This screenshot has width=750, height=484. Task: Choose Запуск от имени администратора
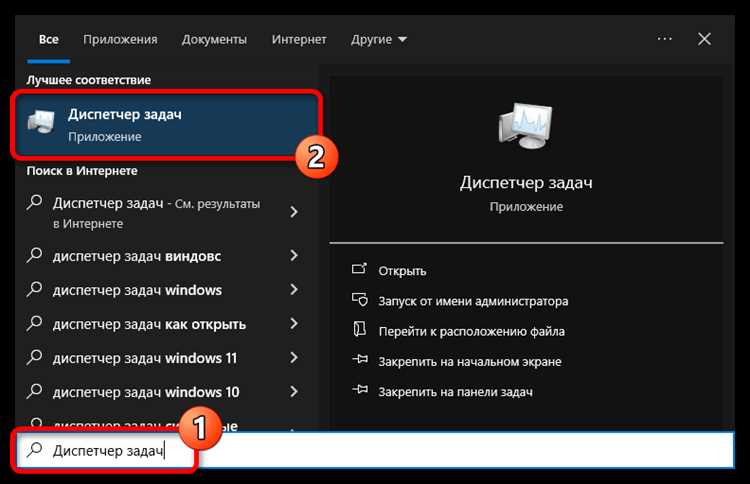pos(474,301)
